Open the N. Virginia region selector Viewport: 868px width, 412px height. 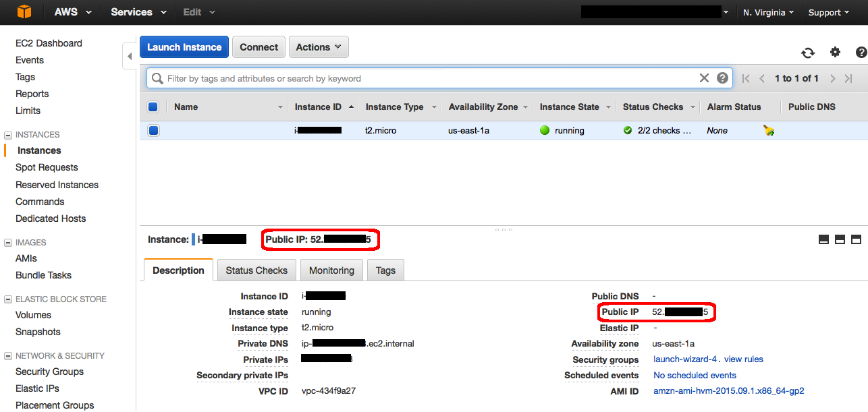[x=768, y=11]
